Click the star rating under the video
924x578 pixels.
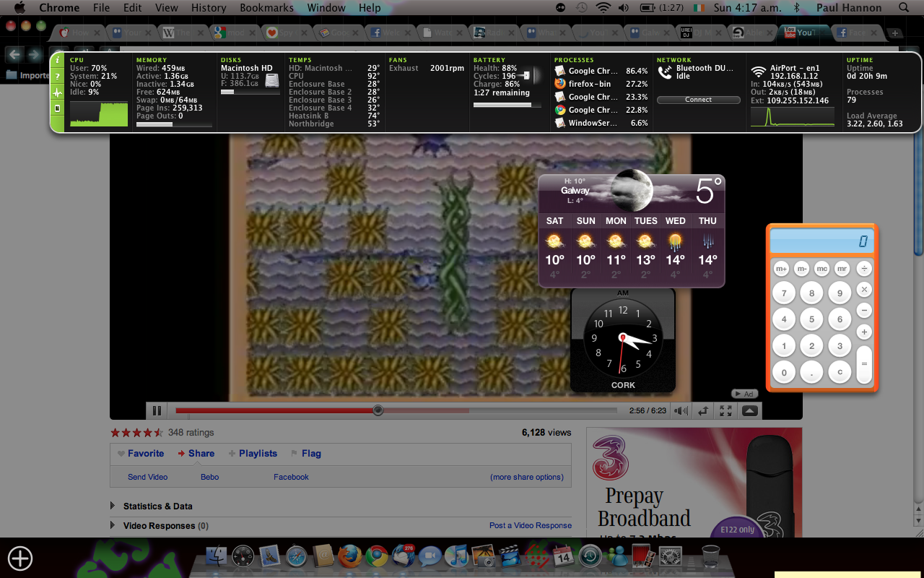(x=136, y=433)
